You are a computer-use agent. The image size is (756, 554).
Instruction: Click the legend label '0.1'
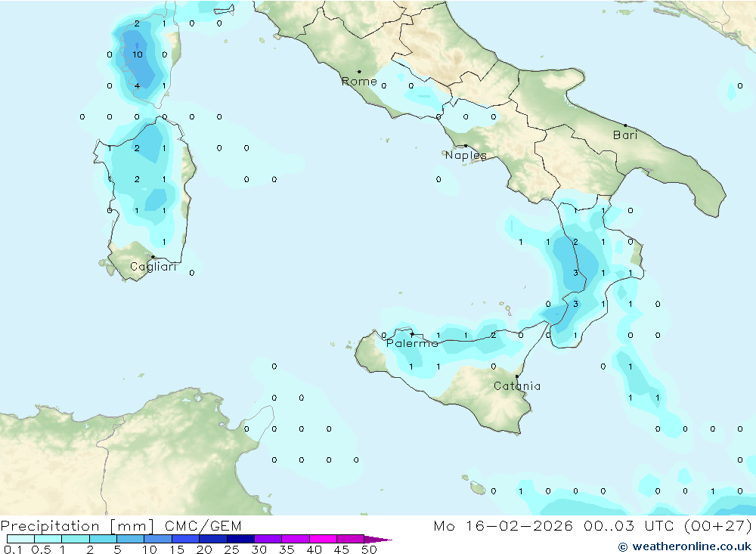pyautogui.click(x=13, y=549)
